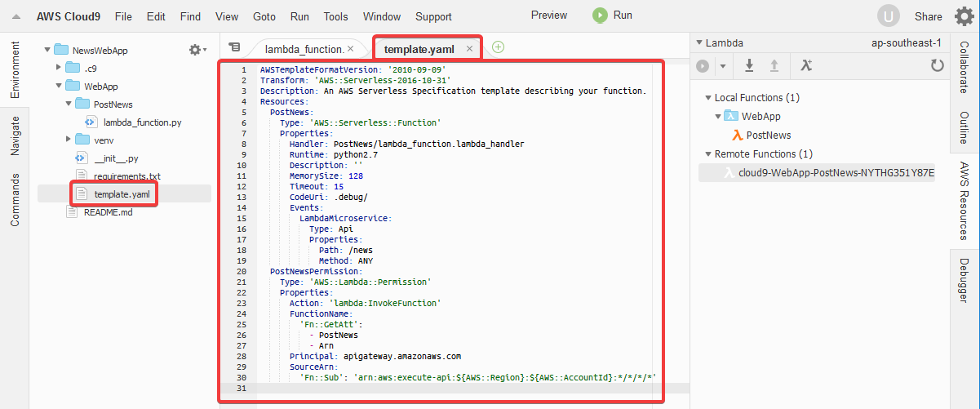Collapse the WebApp folder in file tree
This screenshot has height=409, width=980.
click(x=58, y=86)
